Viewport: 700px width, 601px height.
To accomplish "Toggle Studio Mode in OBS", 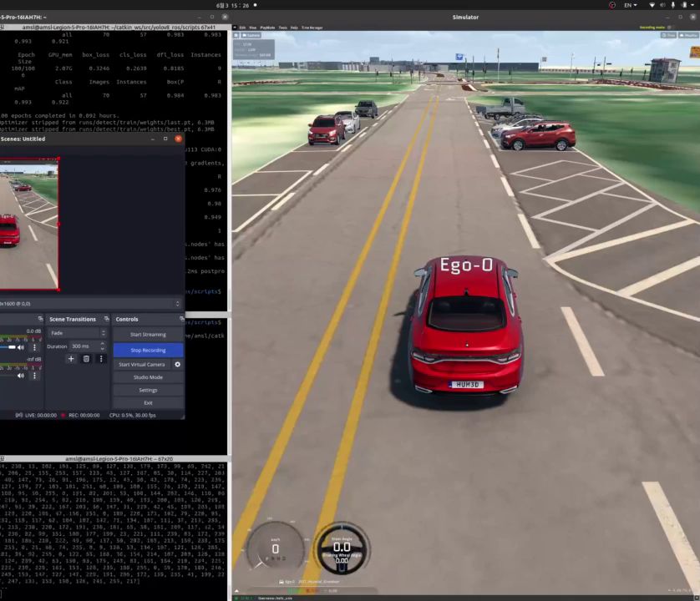I will coord(148,377).
